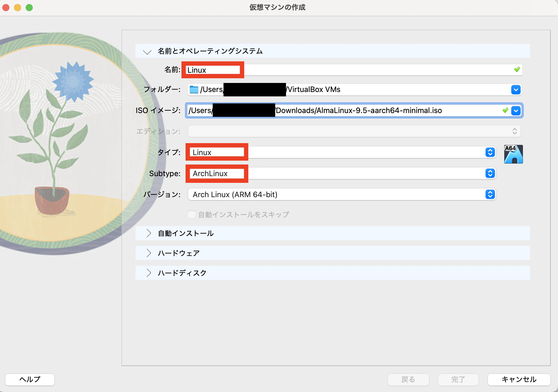Expand the 自動インストール section
This screenshot has width=558, height=392.
148,233
